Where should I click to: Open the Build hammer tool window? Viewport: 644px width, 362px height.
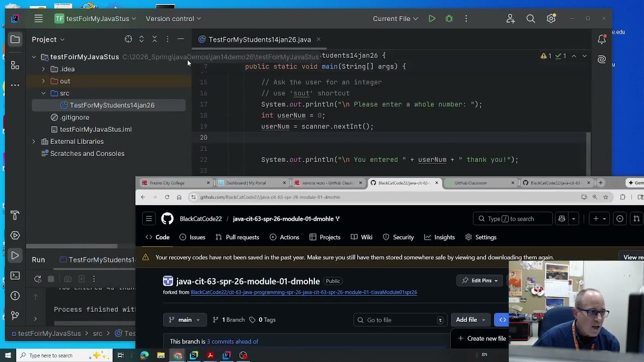(x=15, y=215)
